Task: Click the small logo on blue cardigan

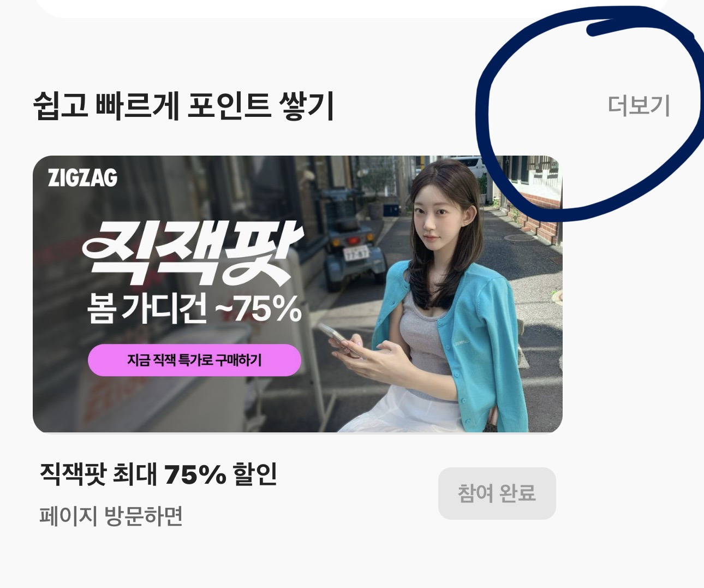Action: coord(463,343)
